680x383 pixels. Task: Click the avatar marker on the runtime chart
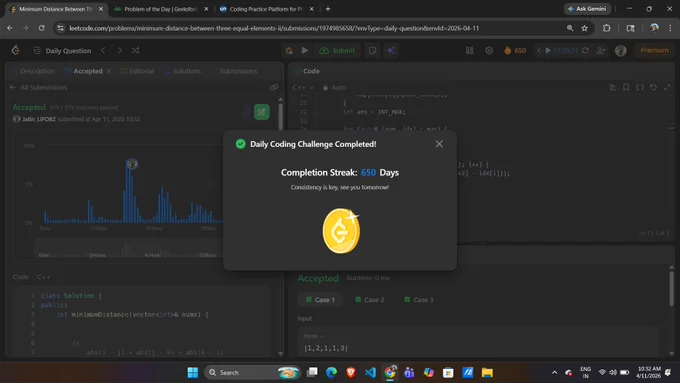[132, 164]
